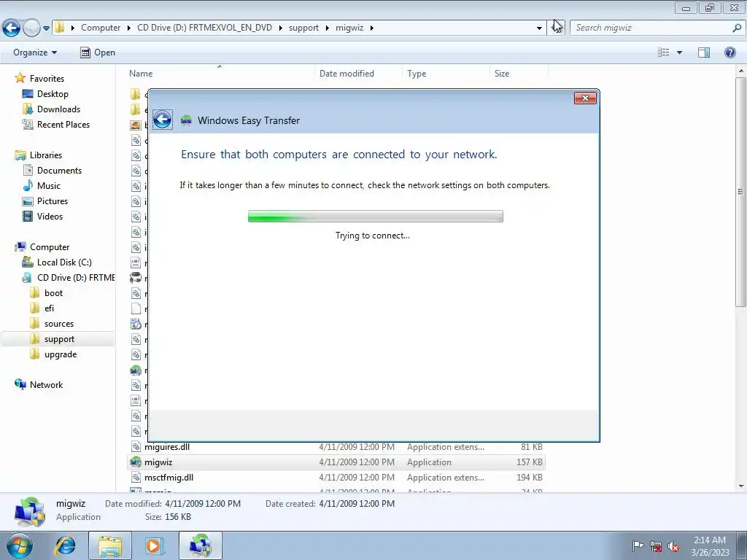Select Libraries in navigation pane
The height and width of the screenshot is (560, 747).
pos(46,155)
